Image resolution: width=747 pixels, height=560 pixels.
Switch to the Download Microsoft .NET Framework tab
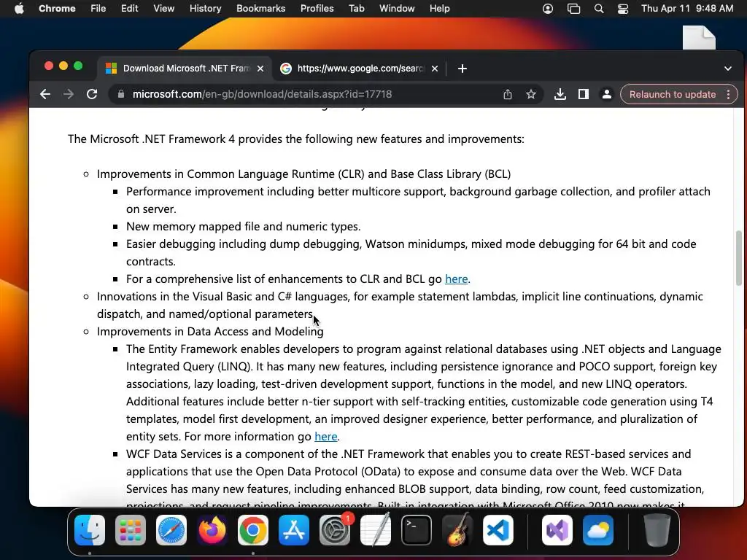click(x=185, y=69)
